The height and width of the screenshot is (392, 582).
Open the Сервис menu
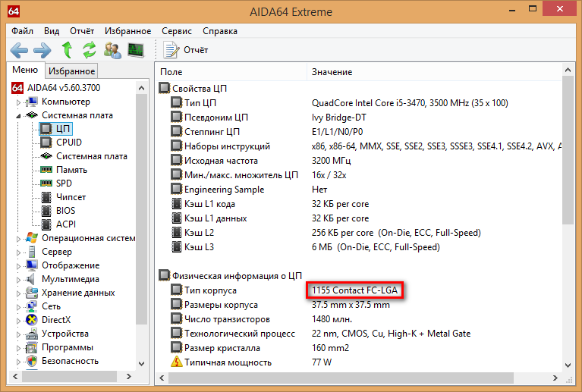177,31
